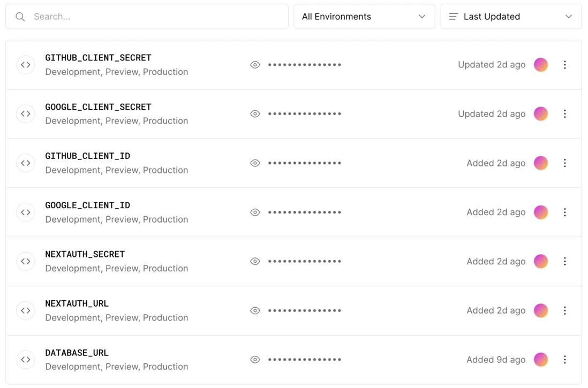The height and width of the screenshot is (388, 588).
Task: Select the GOOGLE_CLIENT_SECRET variable name
Action: [98, 107]
